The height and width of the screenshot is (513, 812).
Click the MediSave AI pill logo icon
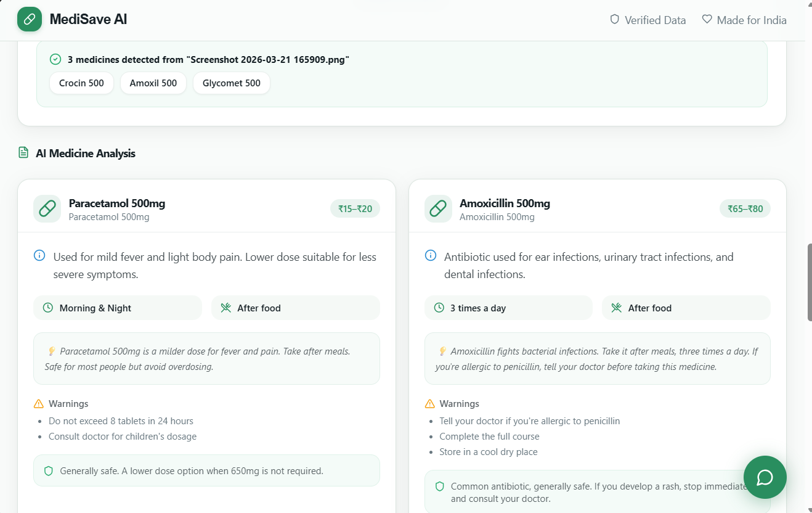30,19
